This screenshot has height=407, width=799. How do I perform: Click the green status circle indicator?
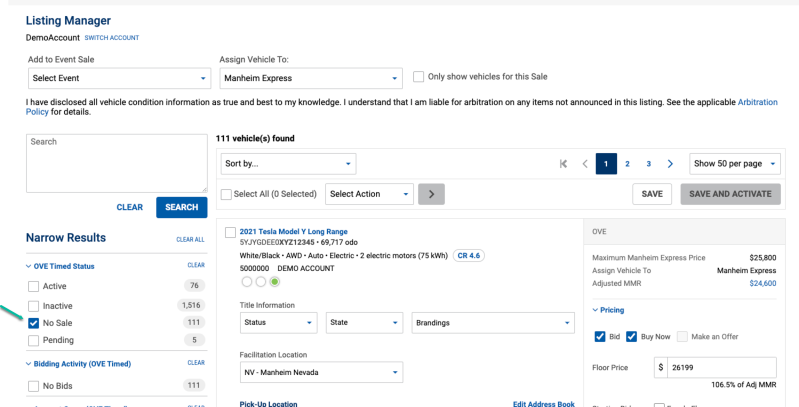coord(275,281)
